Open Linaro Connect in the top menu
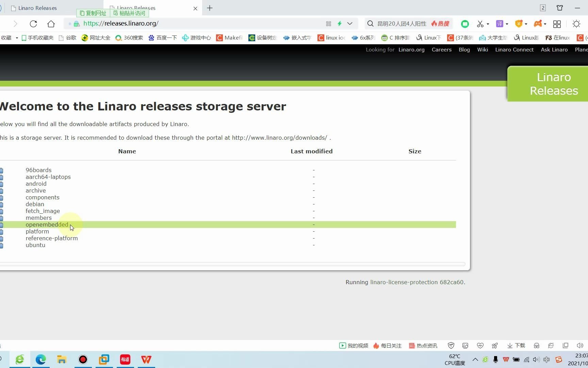 (514, 50)
